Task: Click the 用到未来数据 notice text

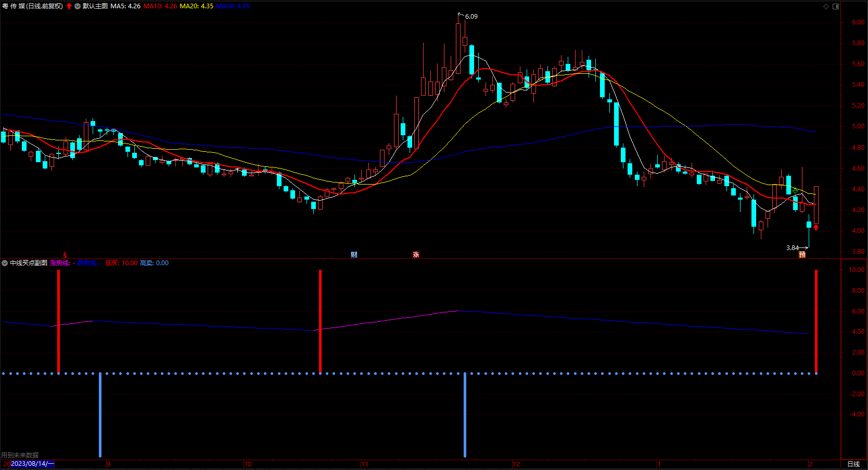Action: [20, 455]
